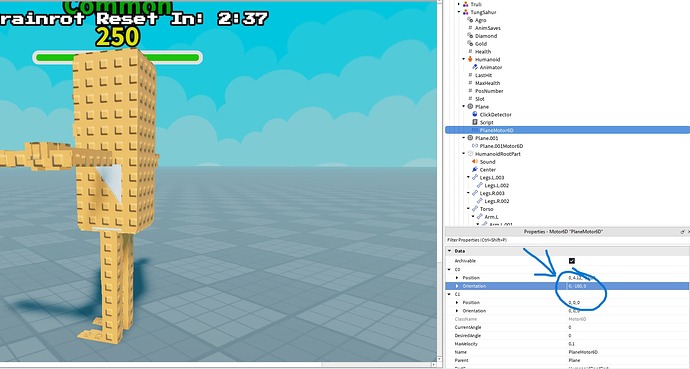Collapse the TungSahur model node
The image size is (690, 369).
coord(459,12)
